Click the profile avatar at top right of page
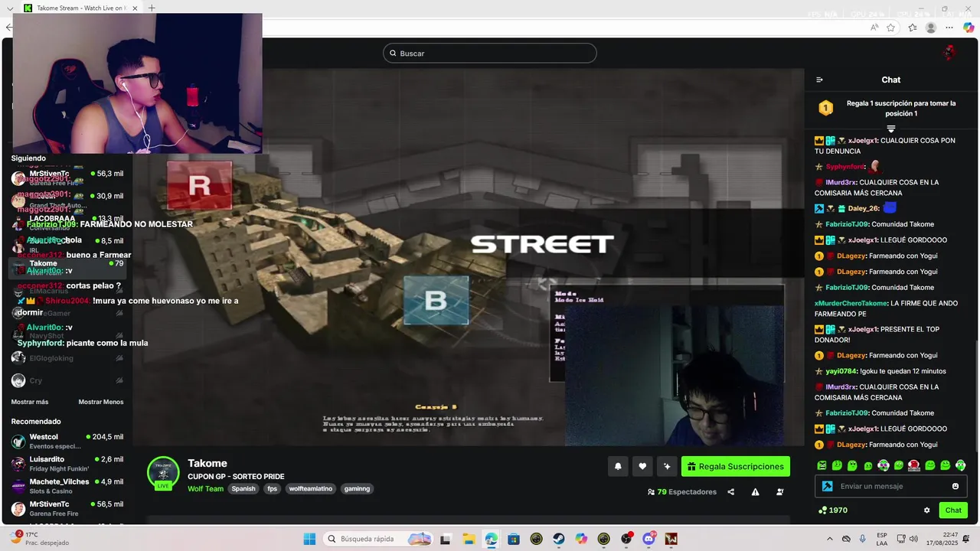Screen dimensions: 980x551 pyautogui.click(x=949, y=53)
